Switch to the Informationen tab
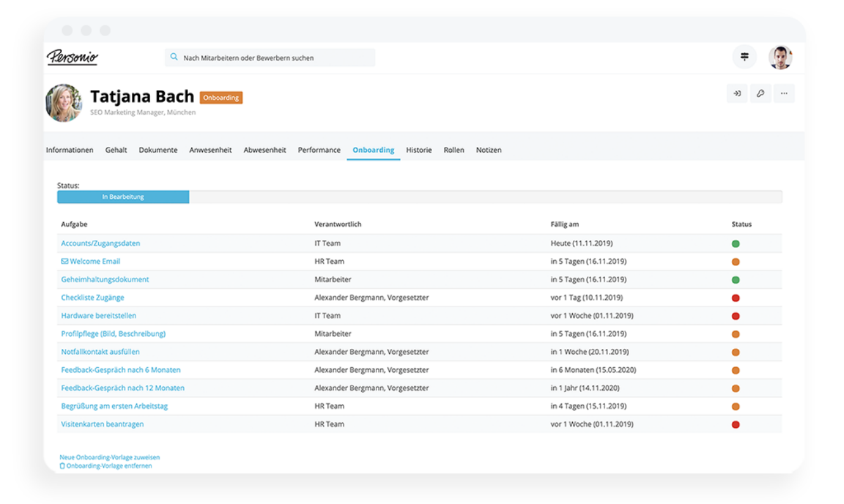The width and height of the screenshot is (844, 504). pyautogui.click(x=70, y=150)
